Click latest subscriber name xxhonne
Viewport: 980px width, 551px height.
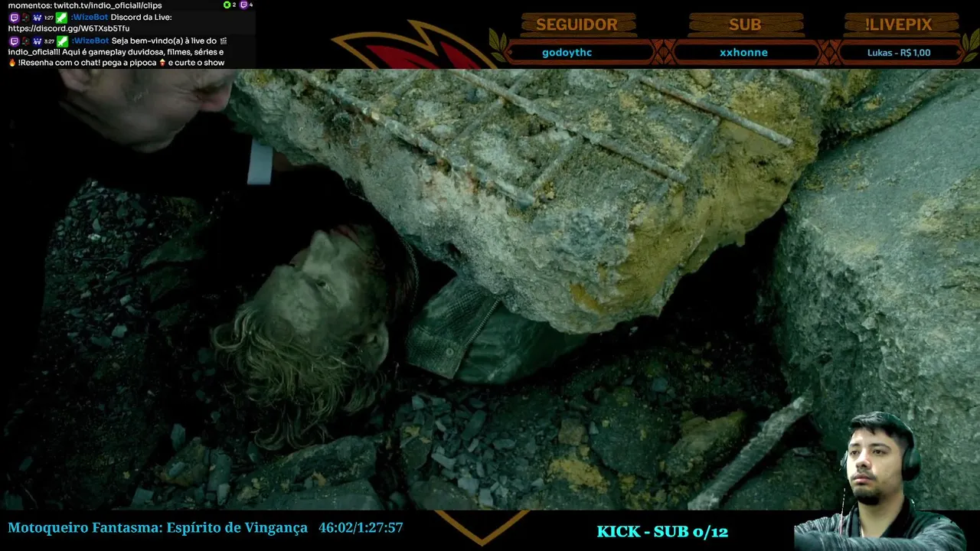pyautogui.click(x=743, y=53)
